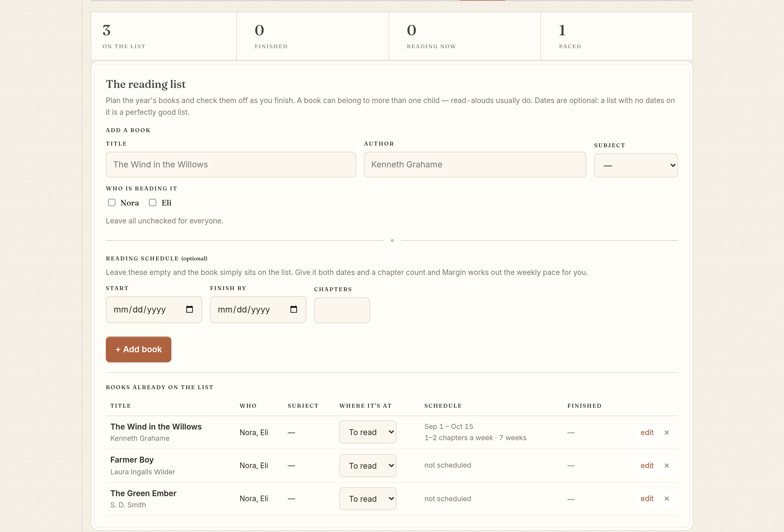784x532 pixels.
Task: Click the Reading Now stat card
Action: coord(465,36)
